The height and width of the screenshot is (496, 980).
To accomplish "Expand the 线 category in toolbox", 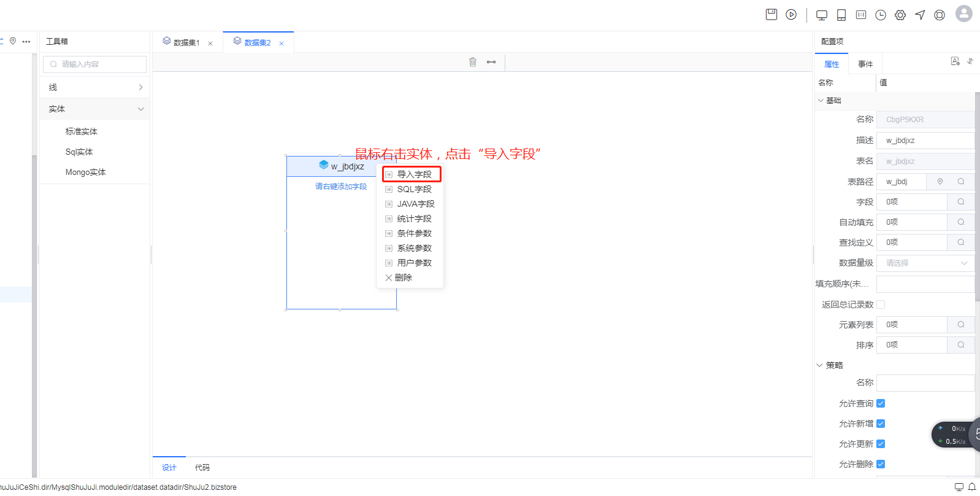I will point(95,88).
